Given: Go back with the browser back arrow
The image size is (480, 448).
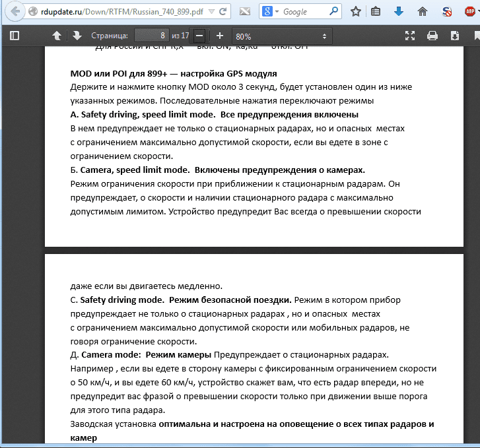Looking at the screenshot, I should pyautogui.click(x=15, y=12).
